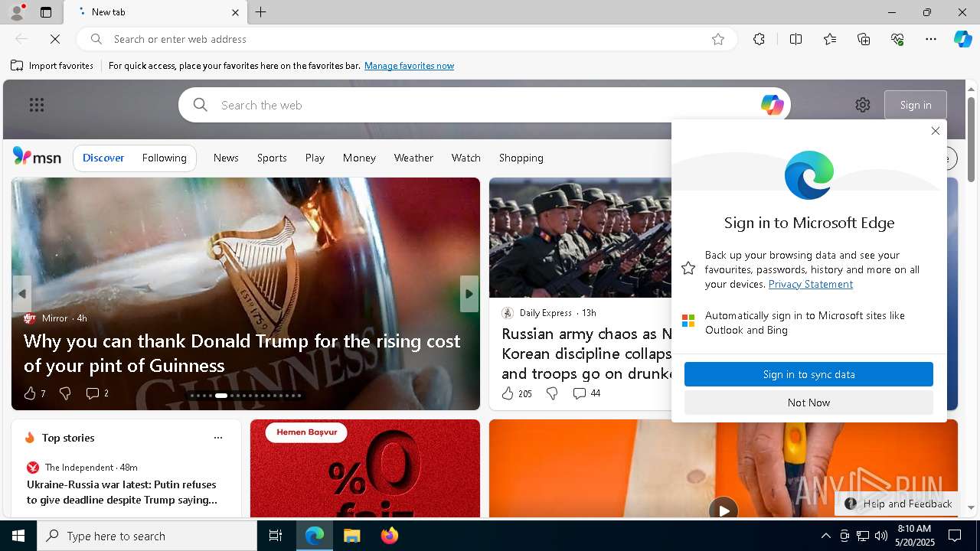Open the Collections icon
The image size is (980, 551).
tap(864, 39)
